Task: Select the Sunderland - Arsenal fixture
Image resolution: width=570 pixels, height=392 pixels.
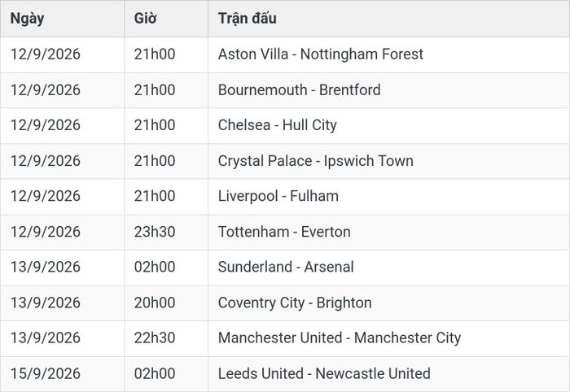Action: (x=286, y=267)
